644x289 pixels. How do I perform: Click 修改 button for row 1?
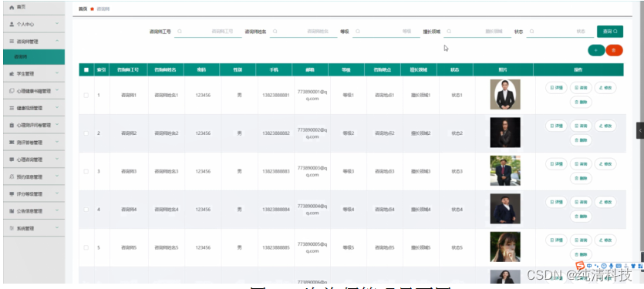pos(605,88)
